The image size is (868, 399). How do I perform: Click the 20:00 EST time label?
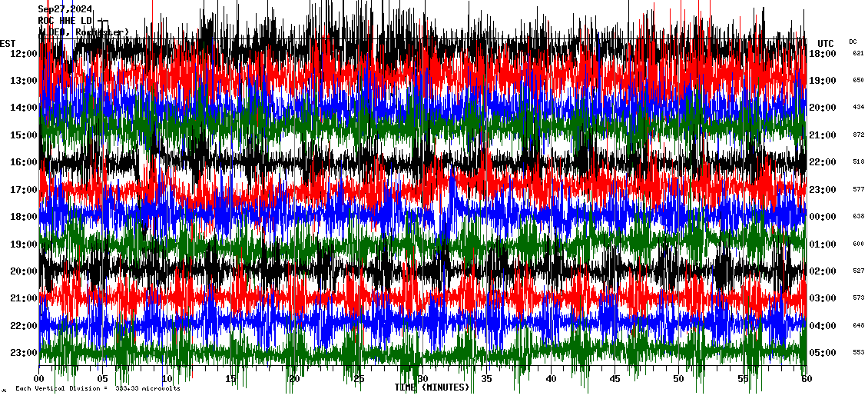pos(24,271)
